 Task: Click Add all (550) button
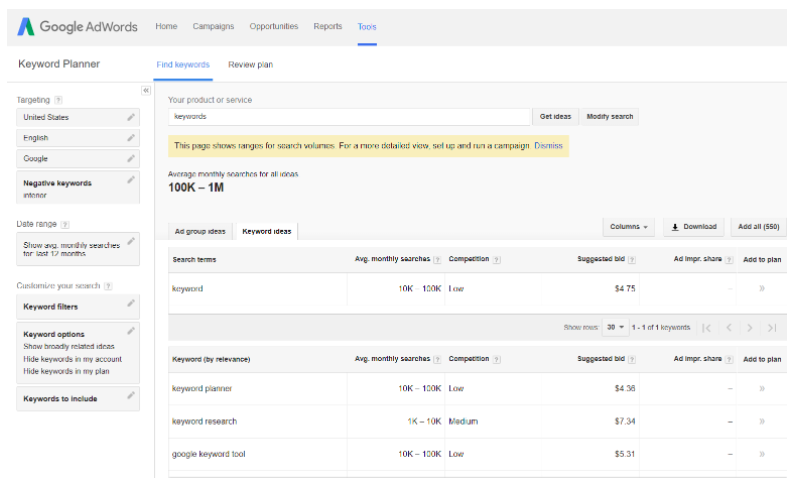tap(758, 227)
